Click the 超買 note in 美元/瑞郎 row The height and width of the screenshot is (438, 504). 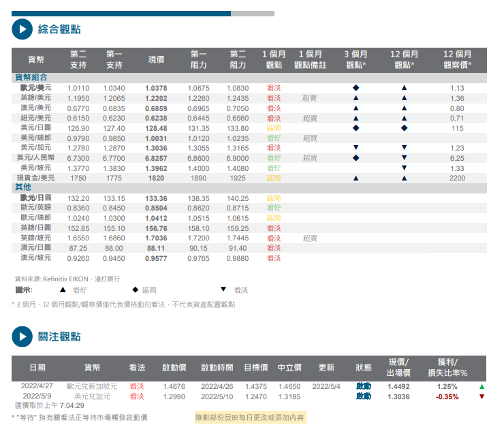pos(310,138)
